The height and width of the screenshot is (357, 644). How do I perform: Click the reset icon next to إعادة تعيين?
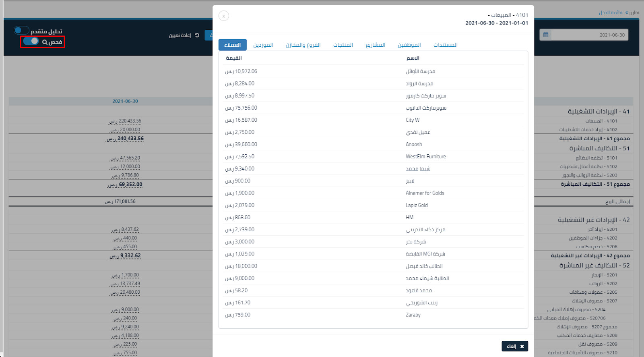(x=197, y=35)
